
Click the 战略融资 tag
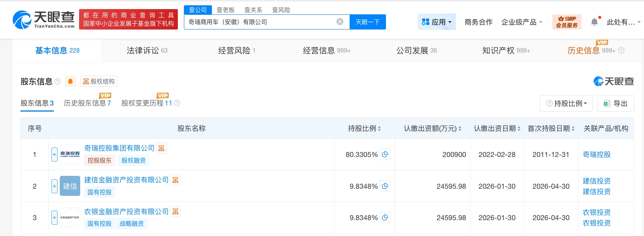click(132, 224)
